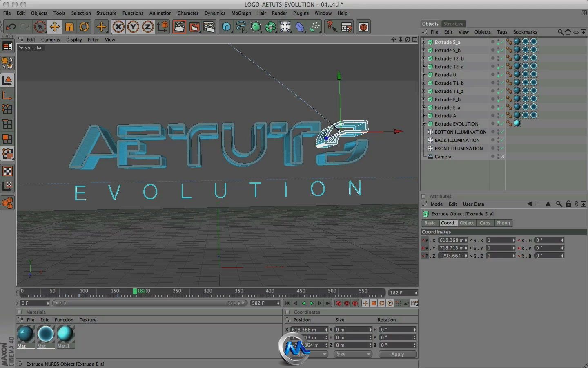This screenshot has width=588, height=368.
Task: Select the Use Edges tool icon
Action: (7, 124)
